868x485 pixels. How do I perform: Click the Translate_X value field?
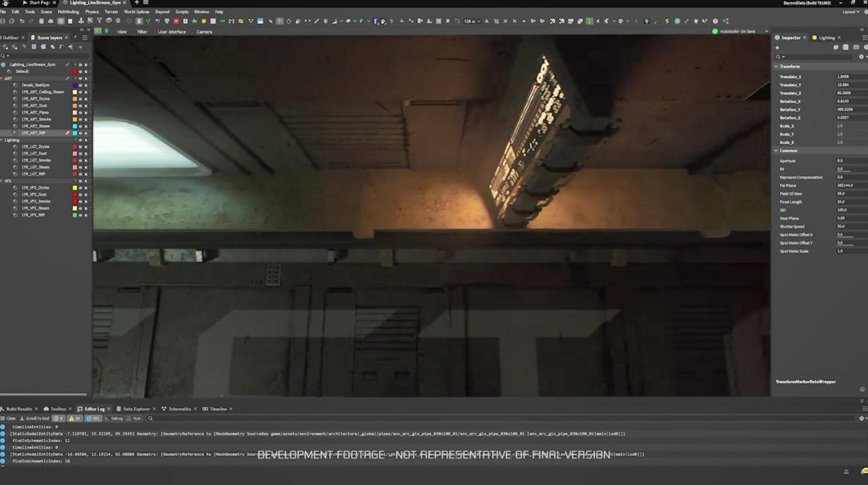849,77
